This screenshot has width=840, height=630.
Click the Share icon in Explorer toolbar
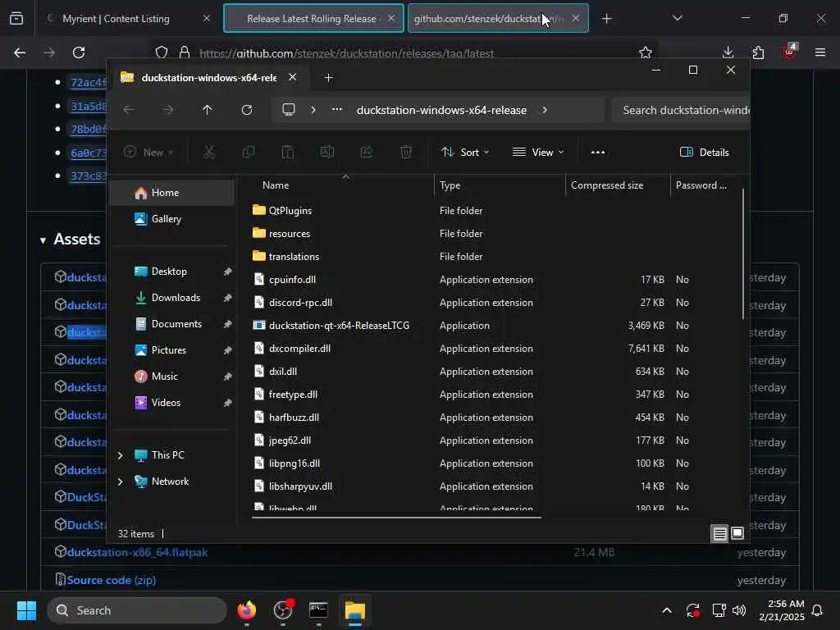click(x=367, y=152)
